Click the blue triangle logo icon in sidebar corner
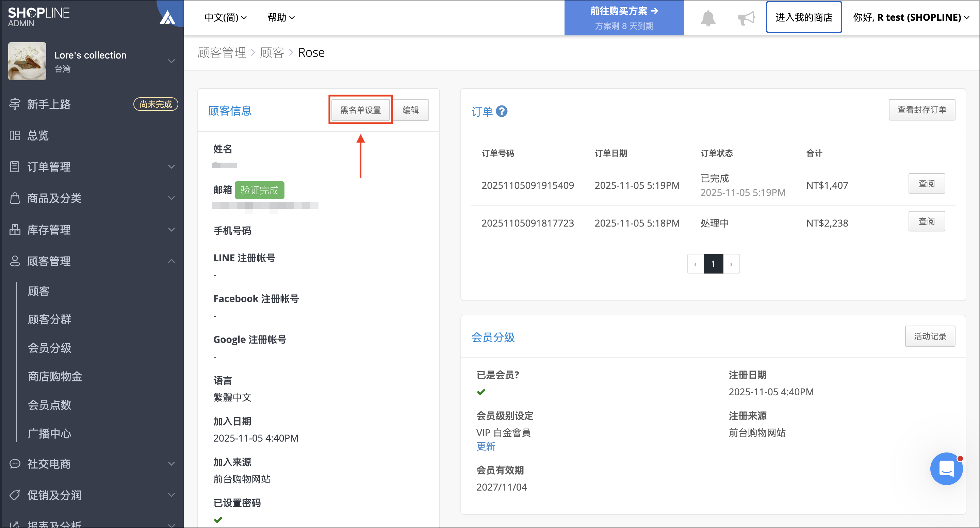This screenshot has height=528, width=980. click(167, 17)
